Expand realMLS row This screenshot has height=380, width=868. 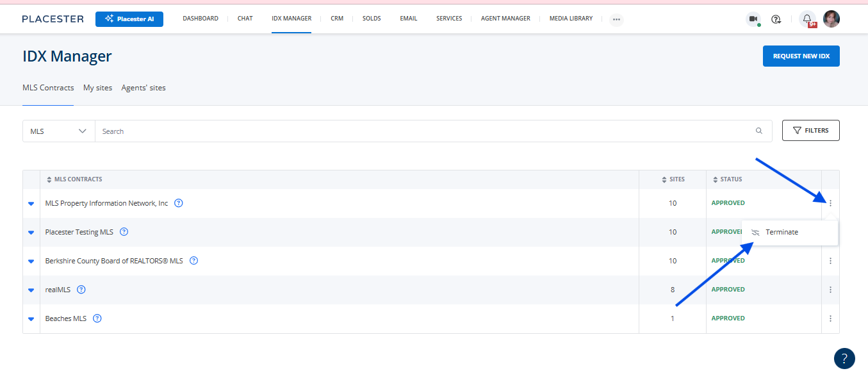[x=31, y=290]
